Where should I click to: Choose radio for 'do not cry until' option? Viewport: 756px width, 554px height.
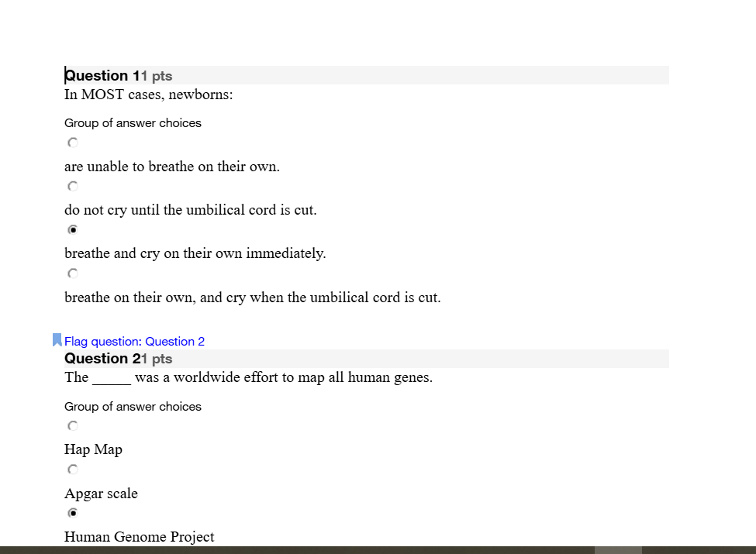(x=73, y=186)
